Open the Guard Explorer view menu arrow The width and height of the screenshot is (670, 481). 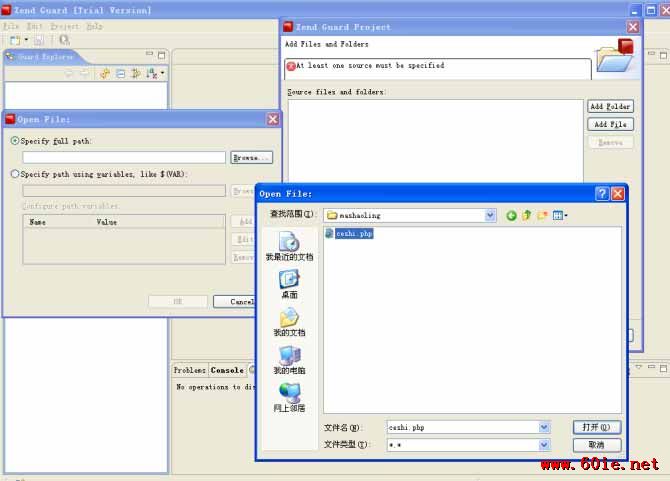tap(162, 73)
